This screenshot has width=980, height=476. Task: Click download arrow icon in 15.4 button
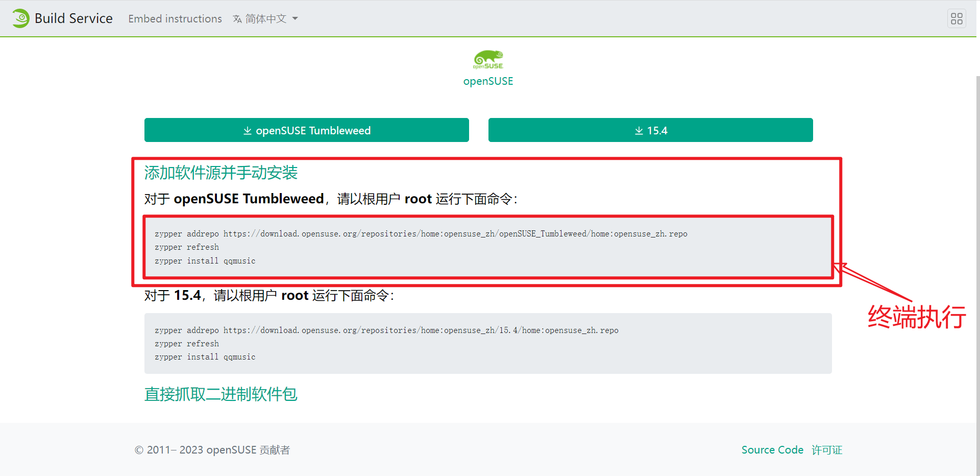[x=639, y=131]
